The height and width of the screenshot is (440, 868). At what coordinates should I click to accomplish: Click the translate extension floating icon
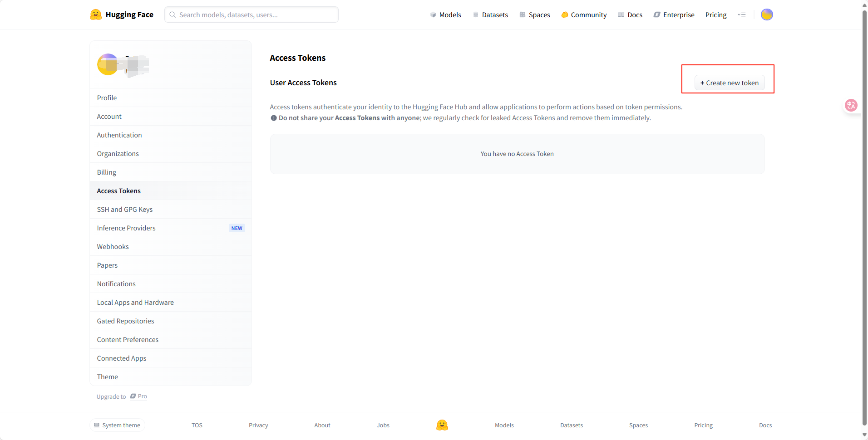(x=851, y=105)
